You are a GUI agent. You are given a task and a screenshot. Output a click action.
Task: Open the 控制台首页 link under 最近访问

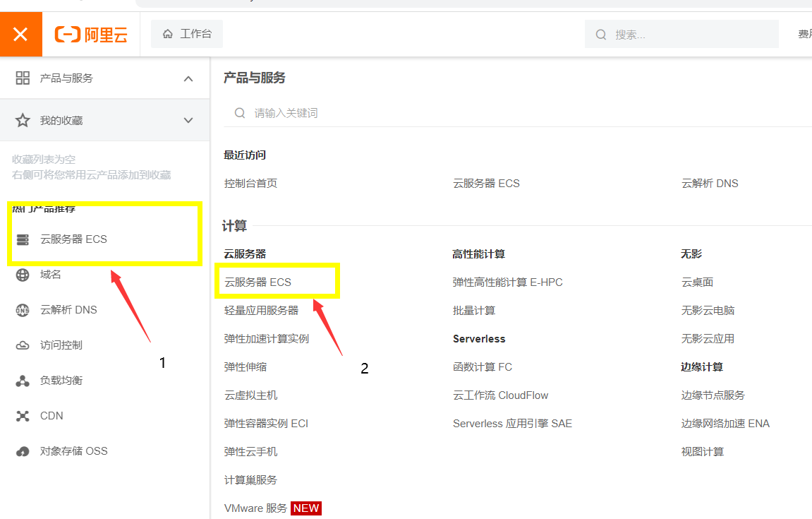[x=251, y=183]
